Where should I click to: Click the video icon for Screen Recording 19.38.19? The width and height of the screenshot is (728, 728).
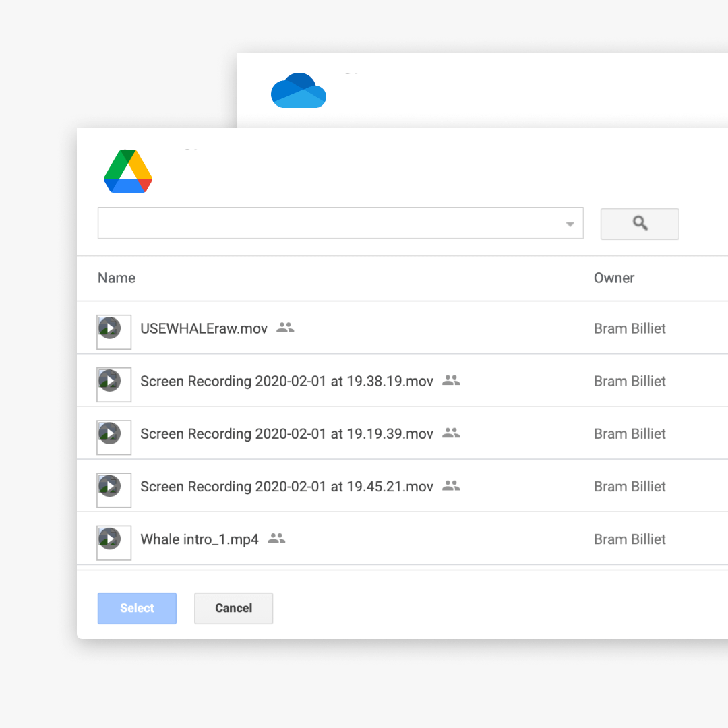pos(114,385)
